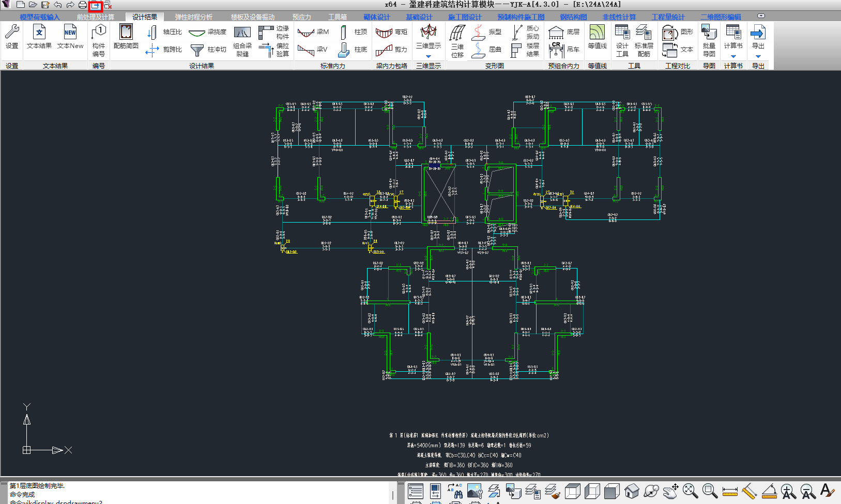
Task: Open the 等值线 contour line tool
Action: pyautogui.click(x=597, y=37)
